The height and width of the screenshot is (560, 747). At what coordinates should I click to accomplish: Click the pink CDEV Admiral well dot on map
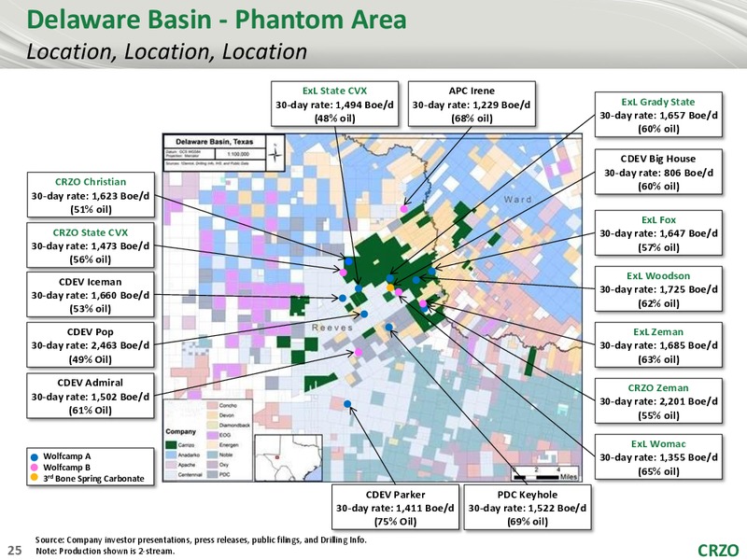click(359, 352)
